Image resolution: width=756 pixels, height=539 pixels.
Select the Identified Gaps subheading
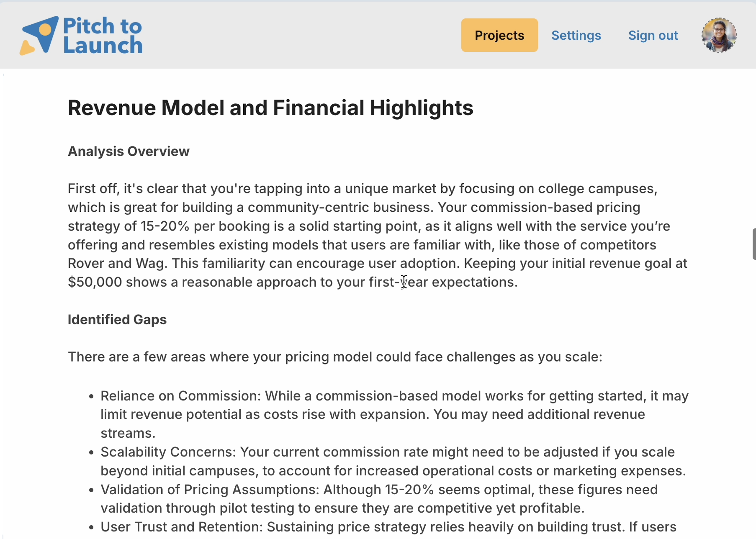(117, 320)
